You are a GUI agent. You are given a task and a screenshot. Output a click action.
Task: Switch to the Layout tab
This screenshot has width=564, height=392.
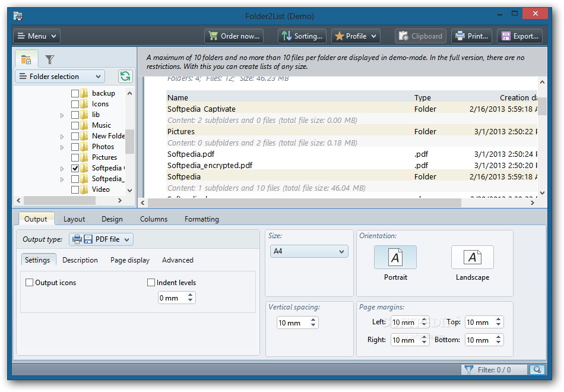pos(74,219)
